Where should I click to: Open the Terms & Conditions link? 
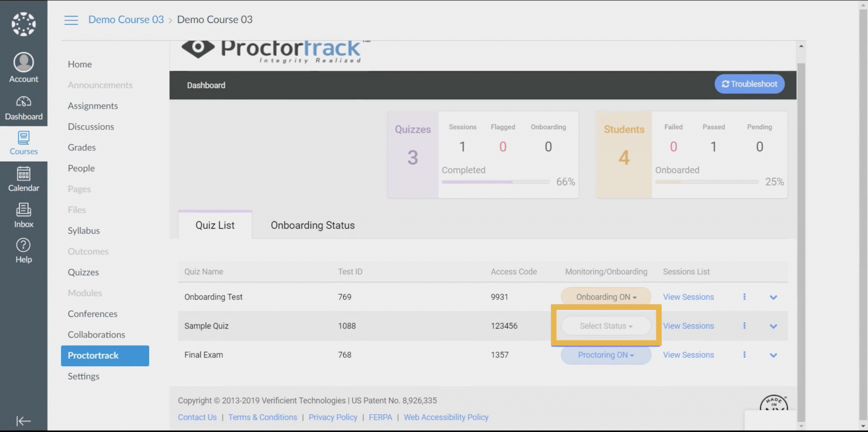pos(263,417)
